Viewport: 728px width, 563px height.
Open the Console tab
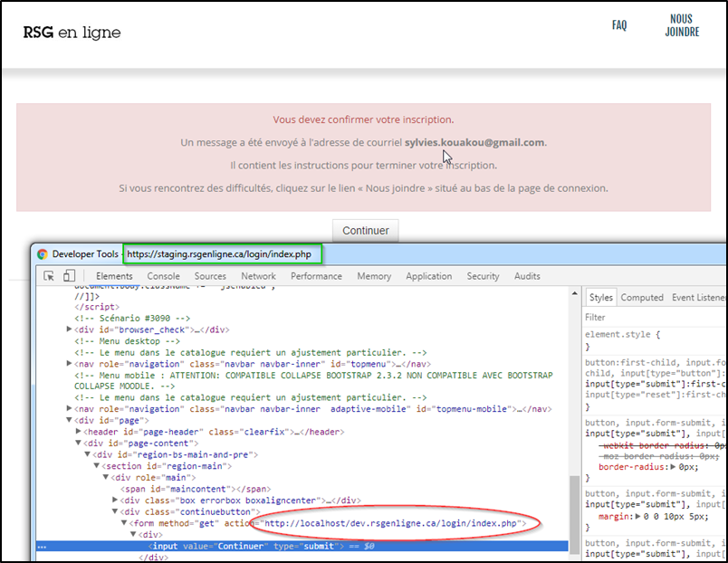163,276
